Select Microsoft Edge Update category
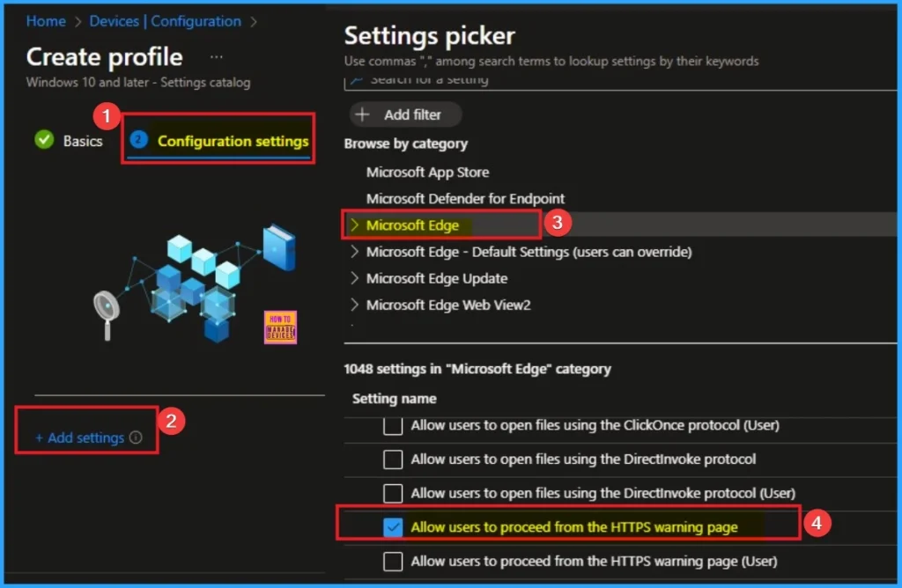The height and width of the screenshot is (588, 902). [x=437, y=278]
